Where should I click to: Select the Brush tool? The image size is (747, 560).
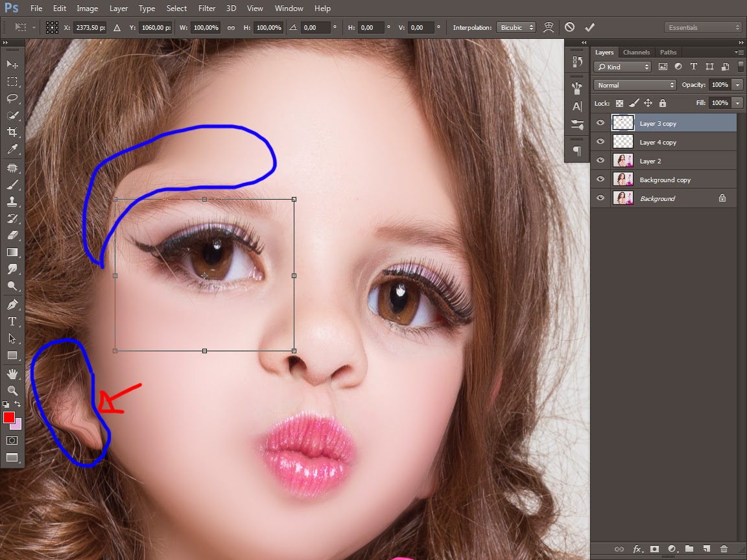pos(12,185)
